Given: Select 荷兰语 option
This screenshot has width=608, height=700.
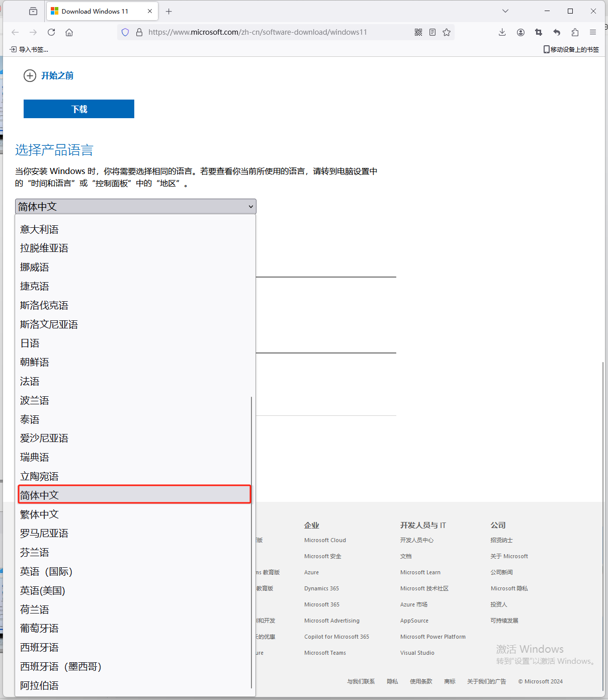Looking at the screenshot, I should pos(133,609).
